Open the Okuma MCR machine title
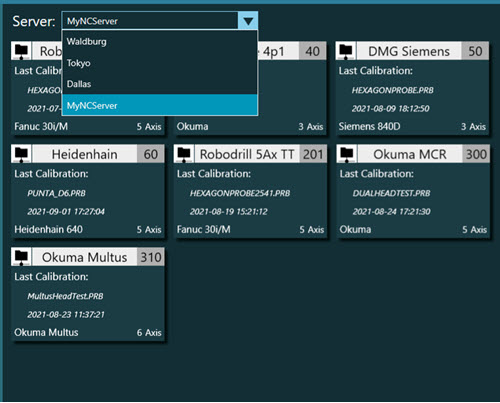The image size is (500, 403). 410,154
